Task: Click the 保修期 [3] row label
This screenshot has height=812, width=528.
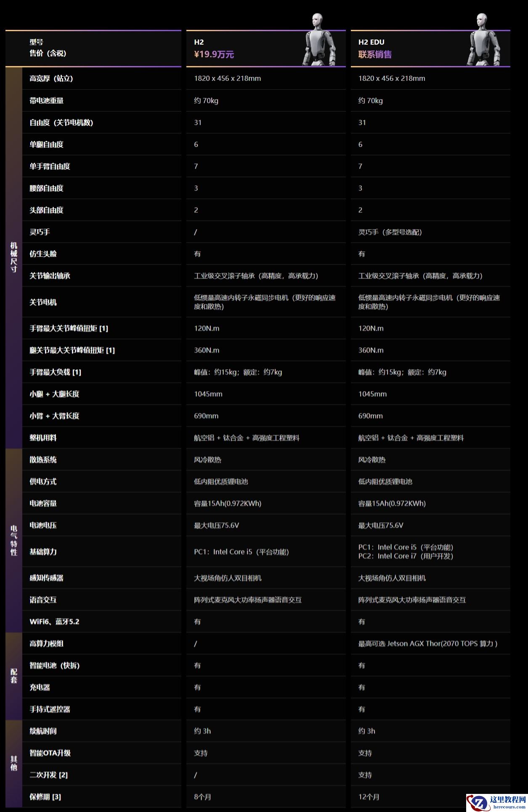Action: (45, 796)
